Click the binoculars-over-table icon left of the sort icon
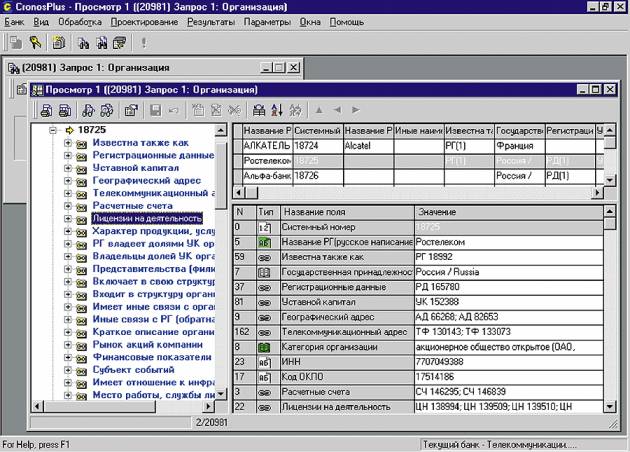 coord(259,110)
